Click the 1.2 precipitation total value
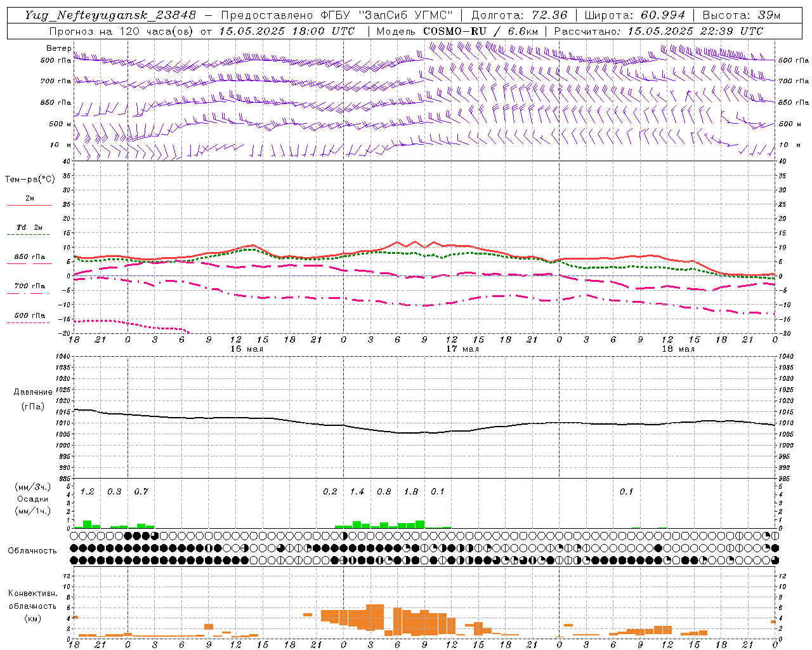The height and width of the screenshot is (650, 812). pos(88,491)
